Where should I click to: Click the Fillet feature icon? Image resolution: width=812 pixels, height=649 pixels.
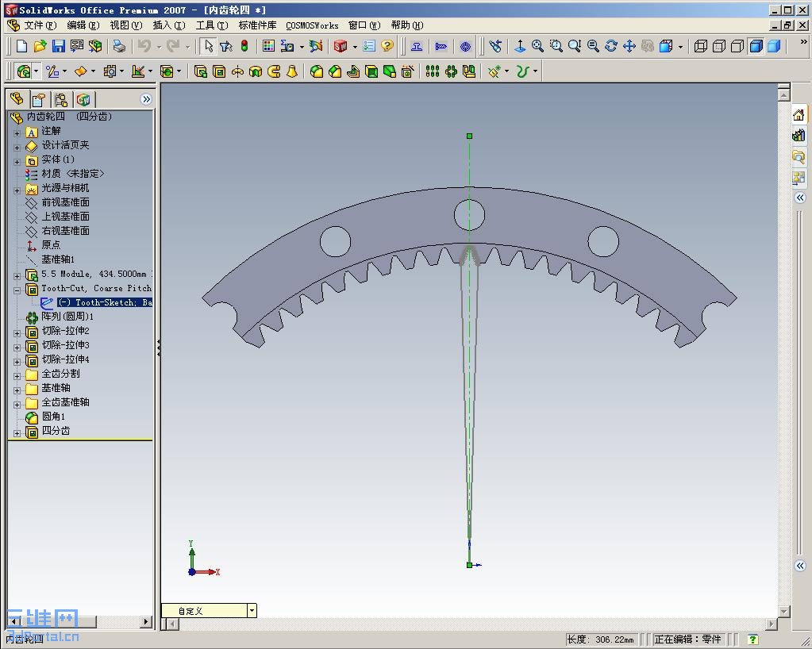click(317, 71)
